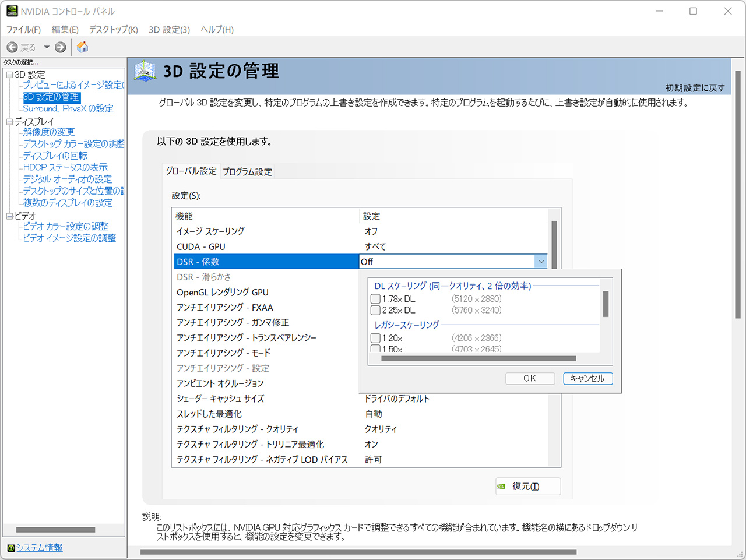Open HDCP ステータスの表示 page

65,167
